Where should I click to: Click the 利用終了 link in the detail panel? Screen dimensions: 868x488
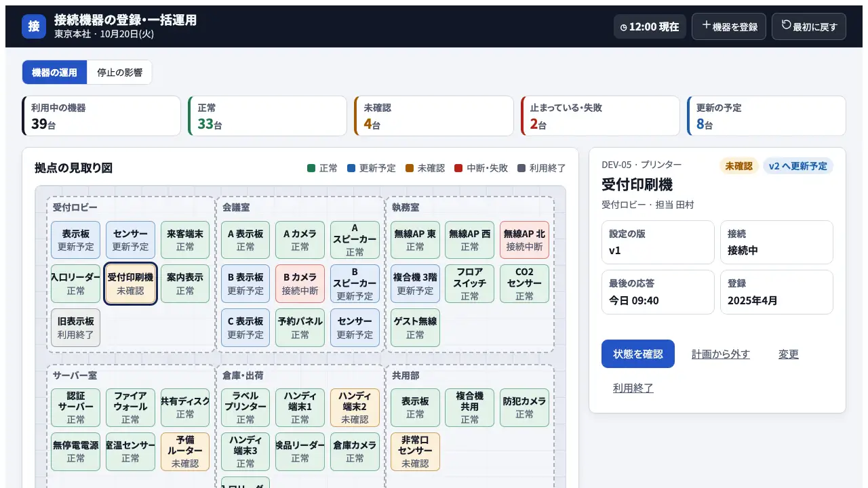[633, 388]
